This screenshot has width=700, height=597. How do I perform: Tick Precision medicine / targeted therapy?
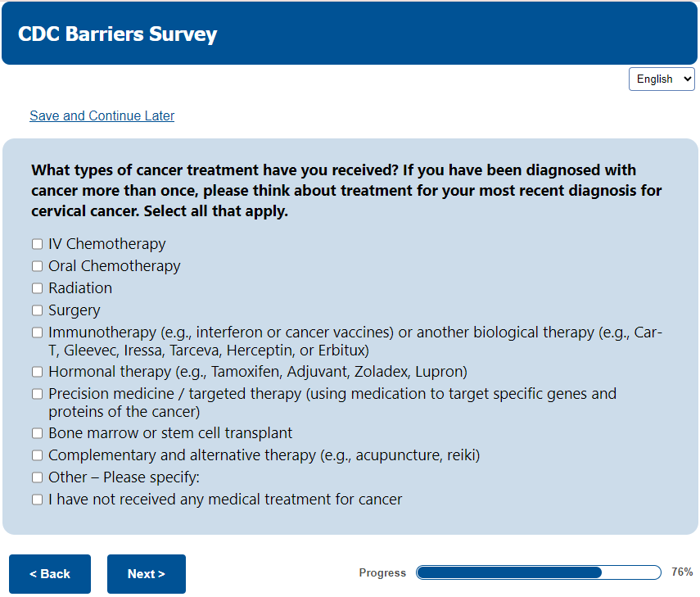37,394
